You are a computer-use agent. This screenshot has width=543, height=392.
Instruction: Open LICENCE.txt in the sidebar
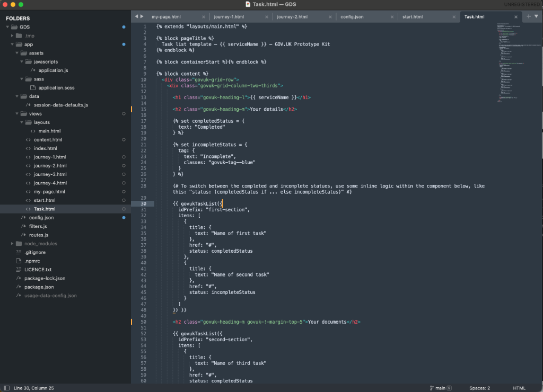pos(38,270)
